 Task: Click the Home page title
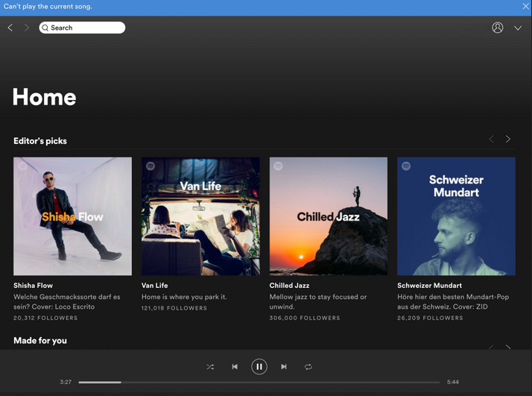point(45,97)
